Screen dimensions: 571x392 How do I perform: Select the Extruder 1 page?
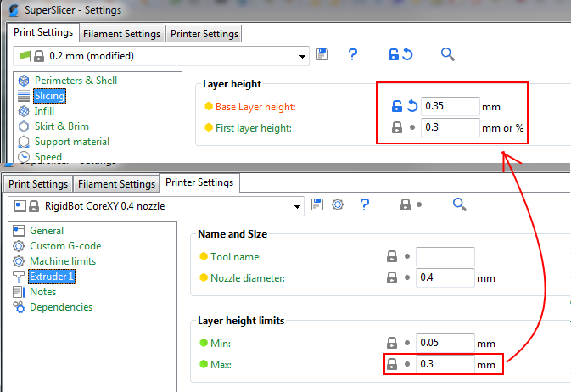[x=52, y=277]
